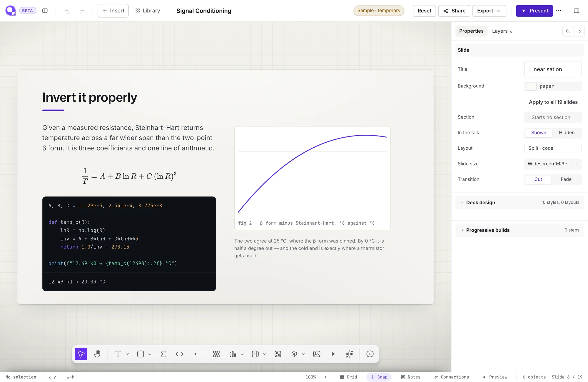Insert an equation with the sigma tool
This screenshot has width=588, height=382.
[x=163, y=354]
